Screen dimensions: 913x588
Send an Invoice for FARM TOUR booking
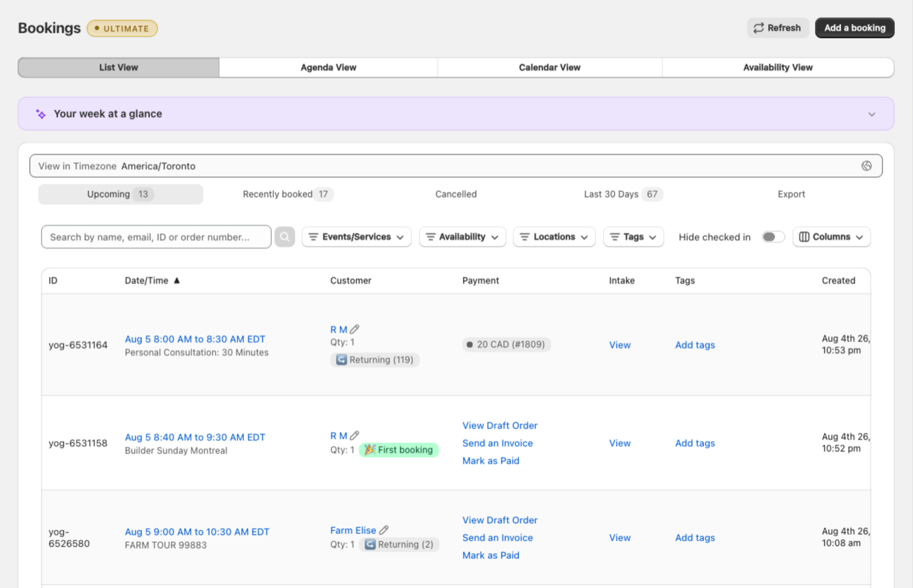pyautogui.click(x=498, y=538)
